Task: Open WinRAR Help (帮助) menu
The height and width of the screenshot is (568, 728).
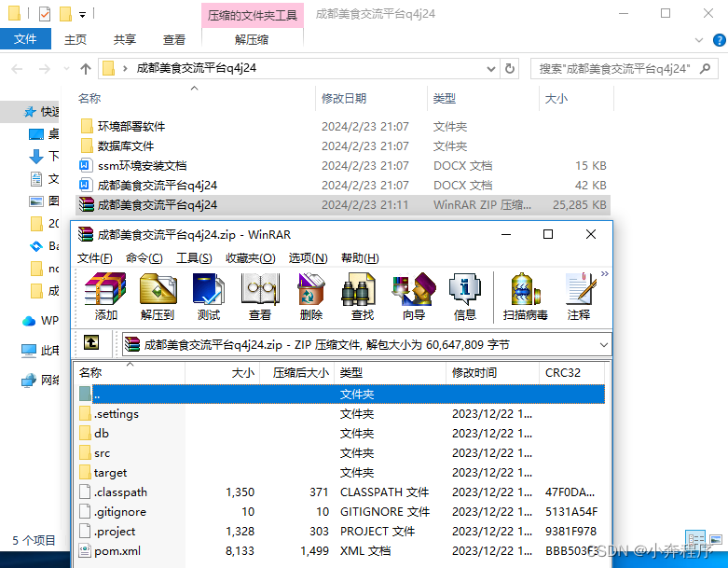Action: coord(360,258)
